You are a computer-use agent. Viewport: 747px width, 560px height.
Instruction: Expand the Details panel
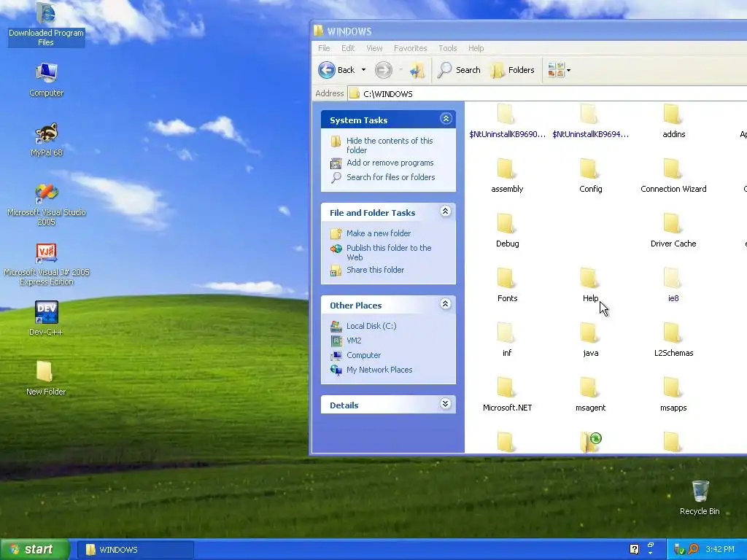point(446,404)
